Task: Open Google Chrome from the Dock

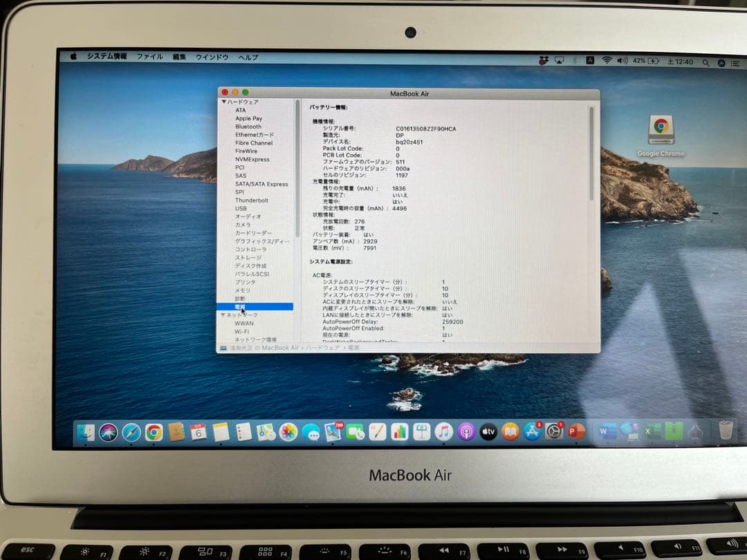Action: pyautogui.click(x=154, y=431)
